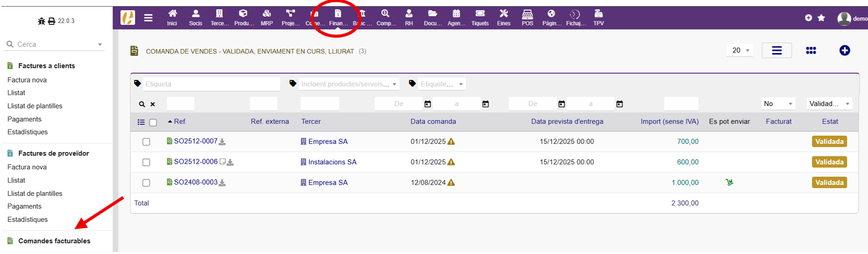
Task: Select Factura nova under Factures a clients
Action: click(x=27, y=80)
